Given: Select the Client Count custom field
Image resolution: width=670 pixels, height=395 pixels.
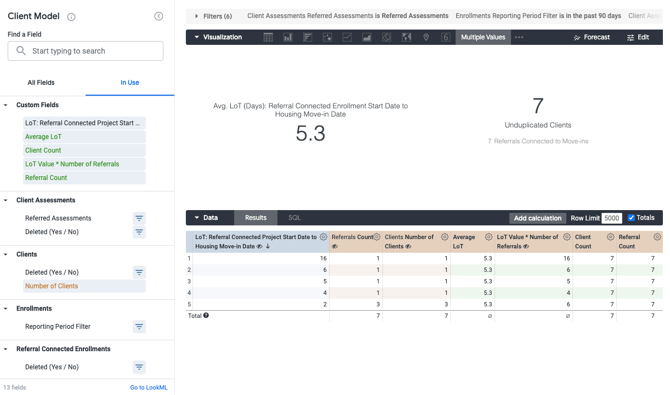Looking at the screenshot, I should pyautogui.click(x=84, y=150).
